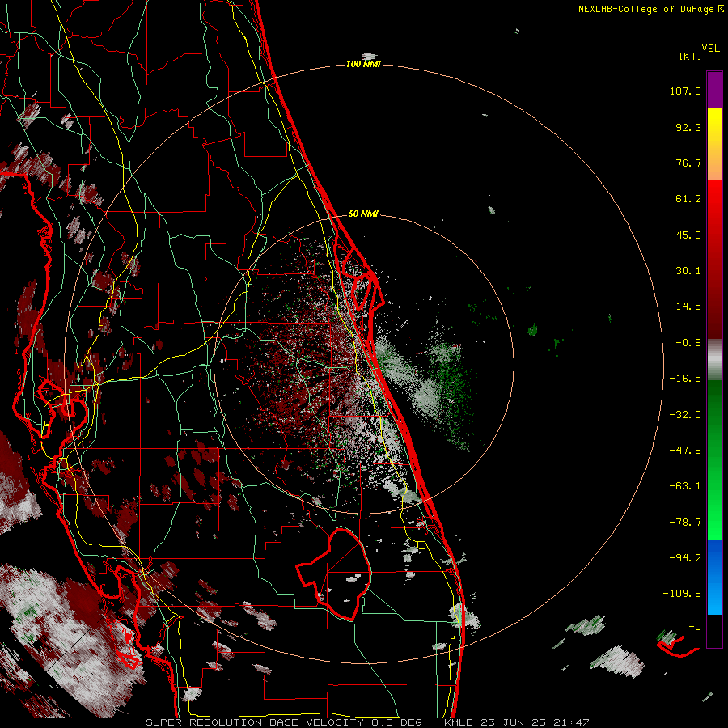Click the -32.0 velocity scale value

685,415
